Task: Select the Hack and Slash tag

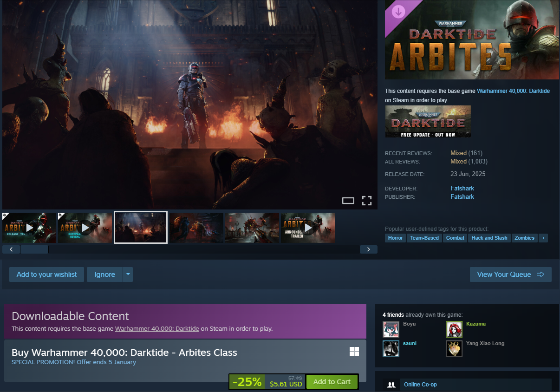Action: point(489,238)
